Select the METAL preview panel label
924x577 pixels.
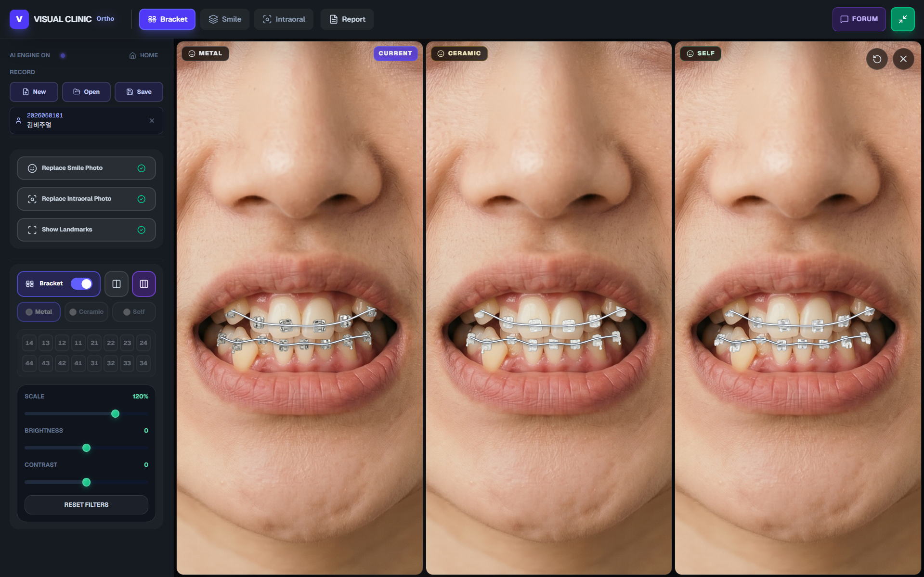point(205,53)
